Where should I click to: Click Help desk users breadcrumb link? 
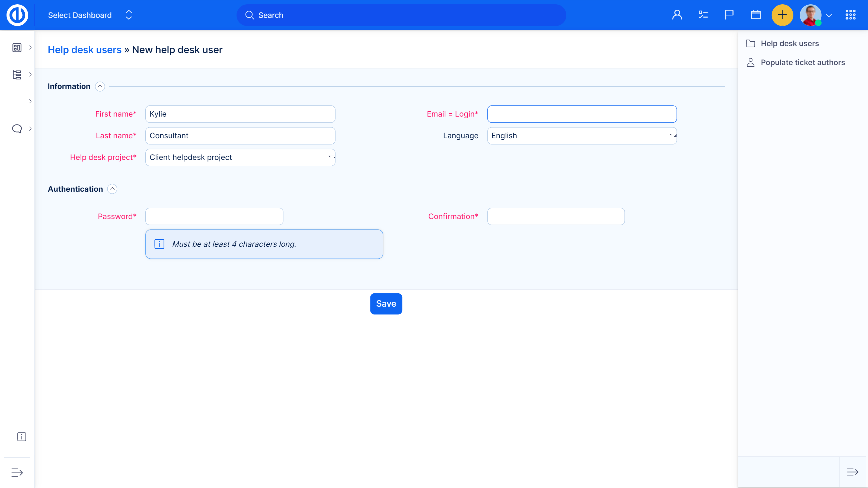coord(84,49)
